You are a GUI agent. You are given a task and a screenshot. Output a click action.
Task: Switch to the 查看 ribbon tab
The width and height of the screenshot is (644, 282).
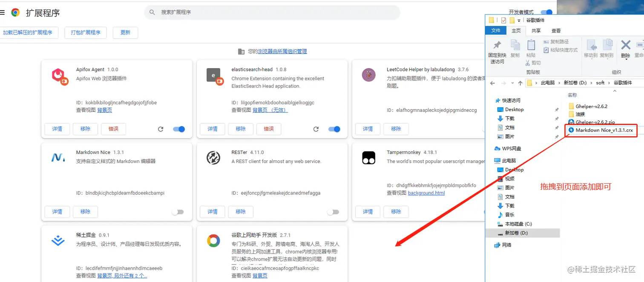point(556,31)
